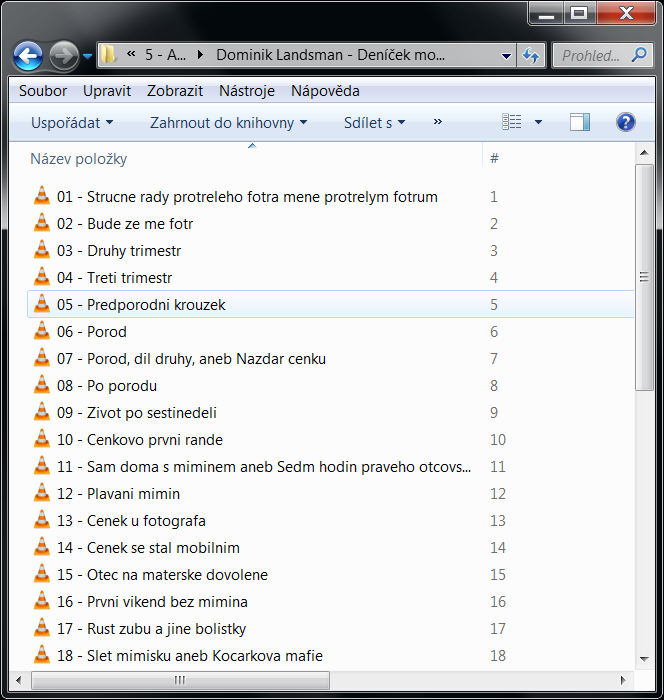Viewport: 664px width, 700px height.
Task: Select file '04 - Treti trimestr'
Action: tap(330, 278)
